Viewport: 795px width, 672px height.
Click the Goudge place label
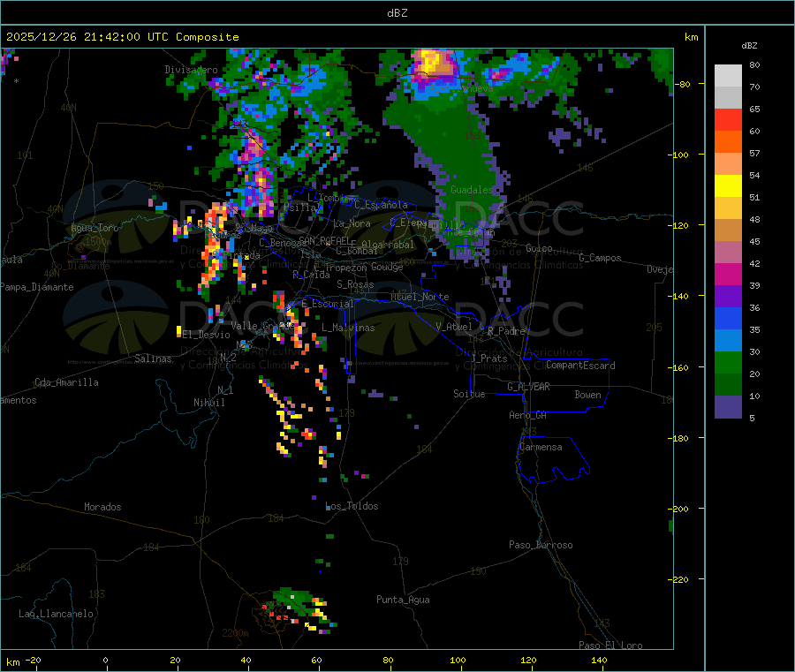tap(387, 267)
